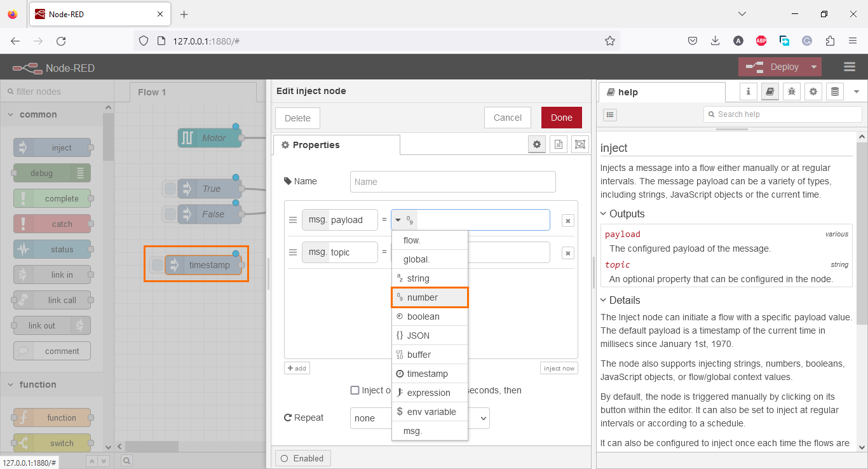This screenshot has width=868, height=469.
Task: Click the Delete button in edit dialog
Action: click(297, 117)
